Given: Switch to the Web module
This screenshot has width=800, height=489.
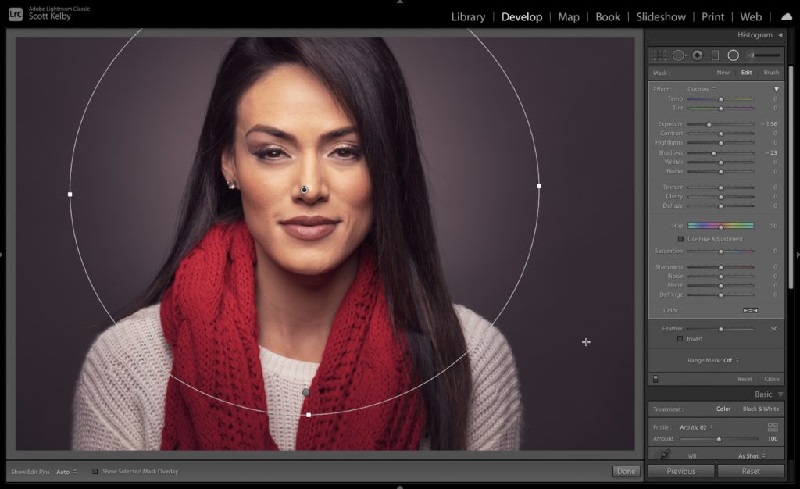Looking at the screenshot, I should point(751,17).
